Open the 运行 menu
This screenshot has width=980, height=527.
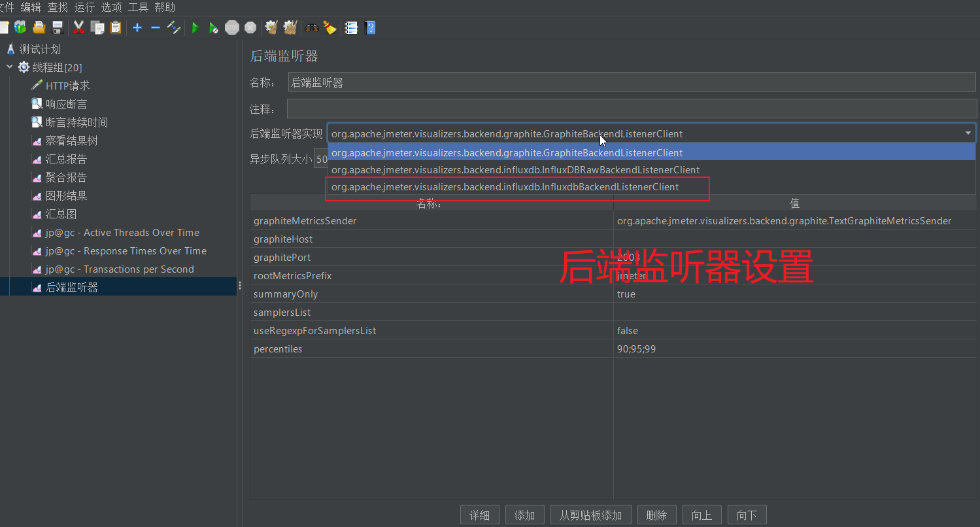coord(84,7)
